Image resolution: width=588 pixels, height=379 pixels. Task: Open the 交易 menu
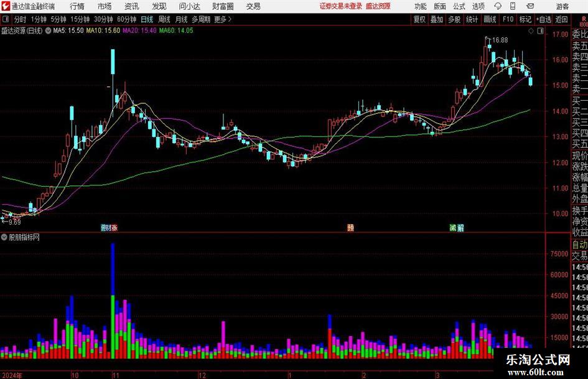pyautogui.click(x=253, y=6)
